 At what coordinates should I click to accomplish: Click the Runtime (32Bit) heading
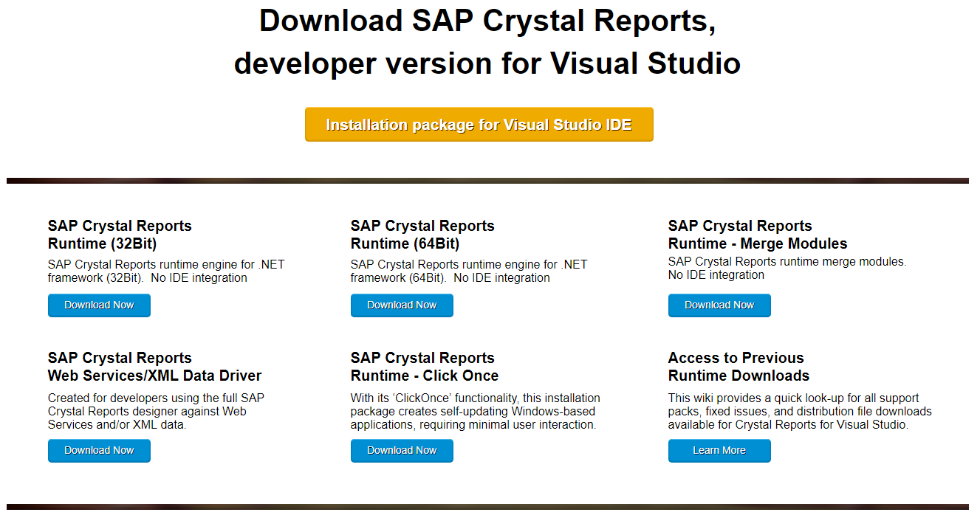pos(120,235)
